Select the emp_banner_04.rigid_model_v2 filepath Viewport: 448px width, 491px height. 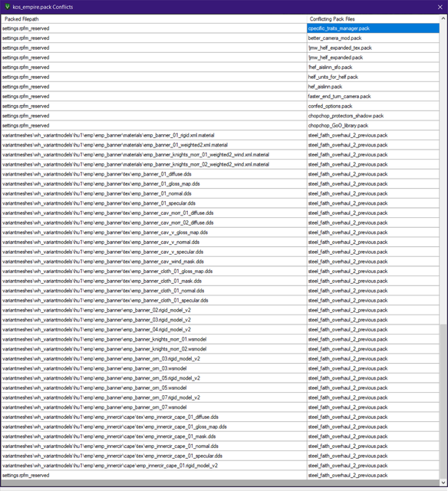pos(153,329)
